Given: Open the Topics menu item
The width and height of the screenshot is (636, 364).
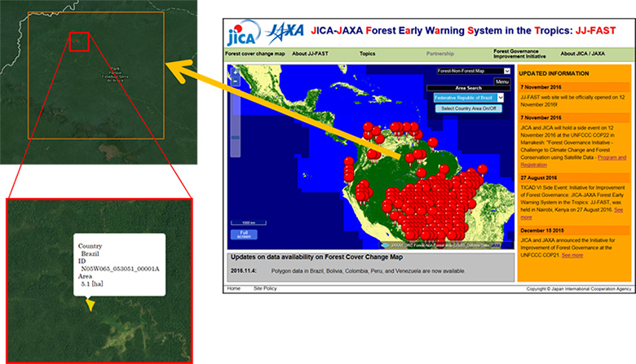Looking at the screenshot, I should coord(367,54).
